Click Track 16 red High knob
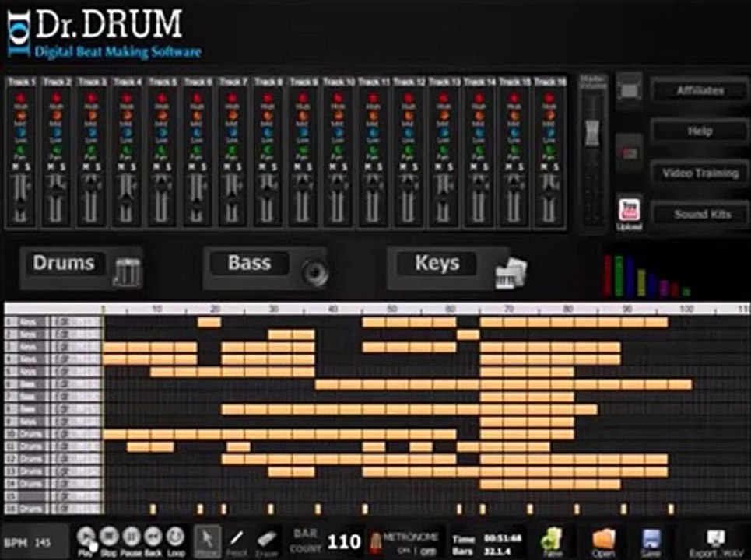The image size is (751, 560). 549,98
